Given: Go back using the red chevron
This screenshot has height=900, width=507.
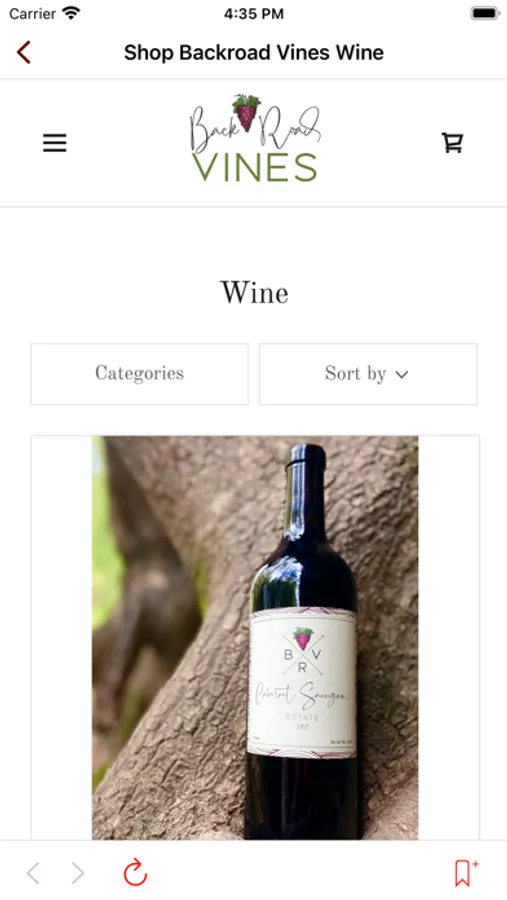Looking at the screenshot, I should click(24, 52).
